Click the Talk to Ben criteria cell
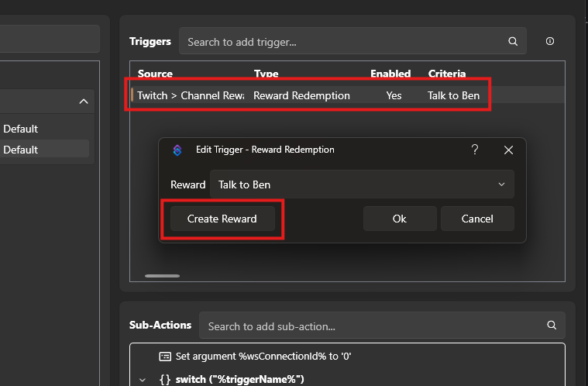 coord(453,95)
